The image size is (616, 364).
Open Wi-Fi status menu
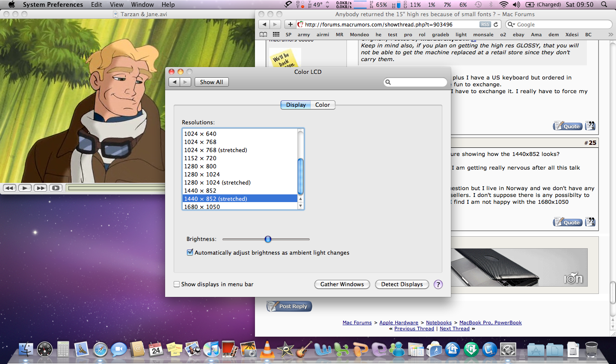click(x=504, y=4)
